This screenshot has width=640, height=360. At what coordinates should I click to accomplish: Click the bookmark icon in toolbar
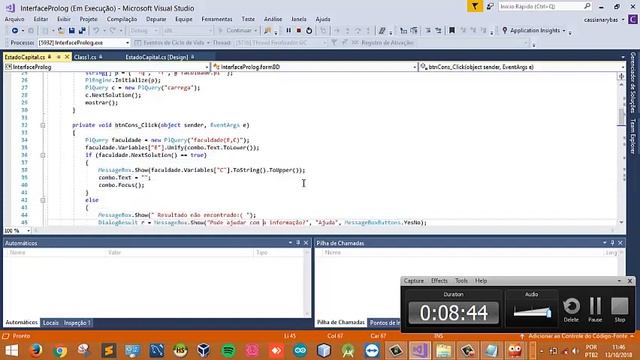click(452, 31)
